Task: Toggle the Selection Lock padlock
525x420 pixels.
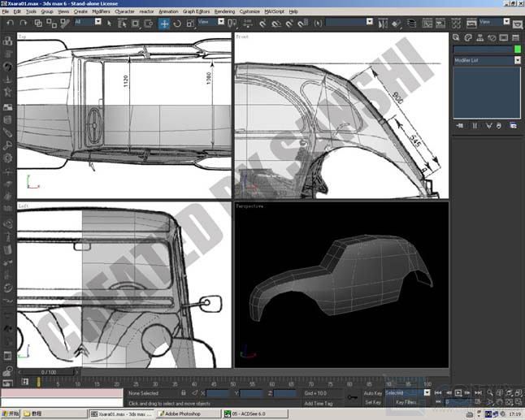Action: click(184, 393)
